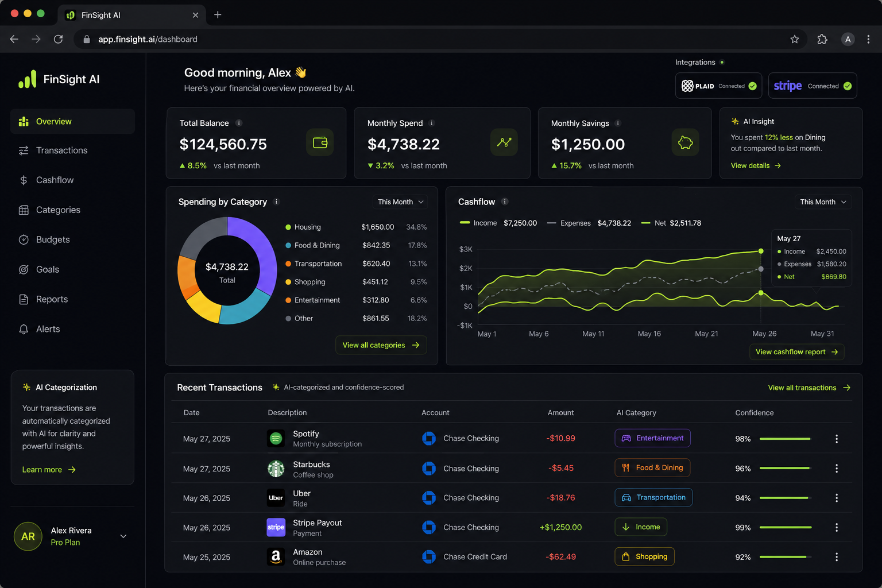Open the browser three-dot menu
Viewport: 882px width, 588px height.
click(868, 39)
